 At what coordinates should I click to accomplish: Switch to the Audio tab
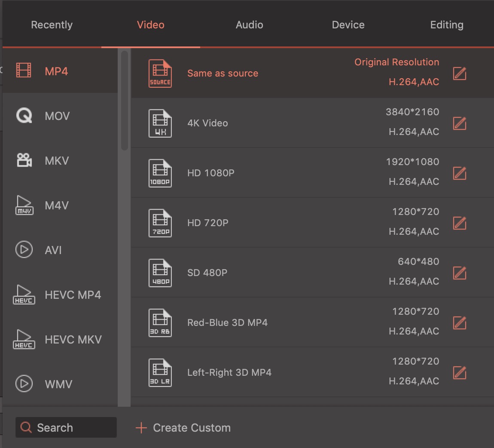249,25
